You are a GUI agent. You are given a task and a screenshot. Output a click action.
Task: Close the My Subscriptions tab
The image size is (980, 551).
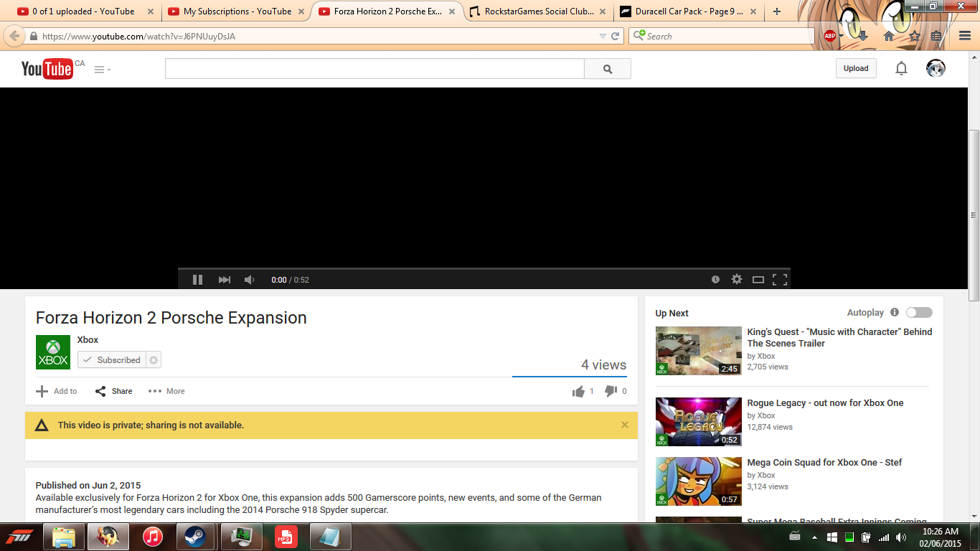coord(301,11)
